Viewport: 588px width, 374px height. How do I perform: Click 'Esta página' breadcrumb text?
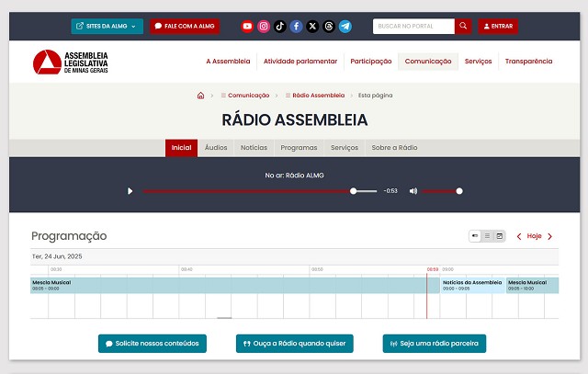[x=375, y=96]
